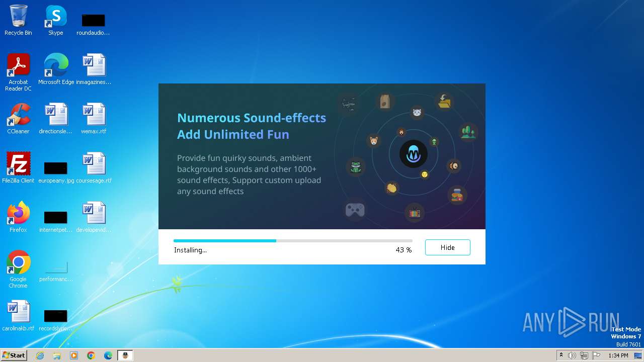Click the clock showing 1:34 PM

coord(618,355)
